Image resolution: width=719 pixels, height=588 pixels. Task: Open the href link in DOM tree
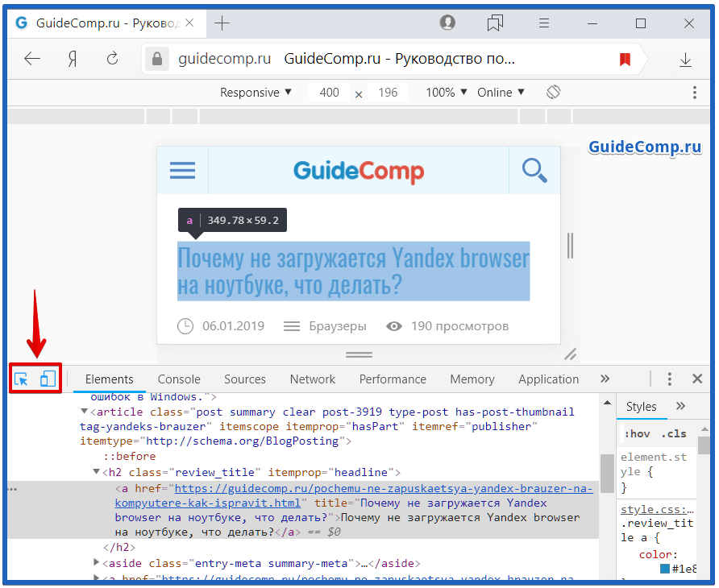[354, 495]
